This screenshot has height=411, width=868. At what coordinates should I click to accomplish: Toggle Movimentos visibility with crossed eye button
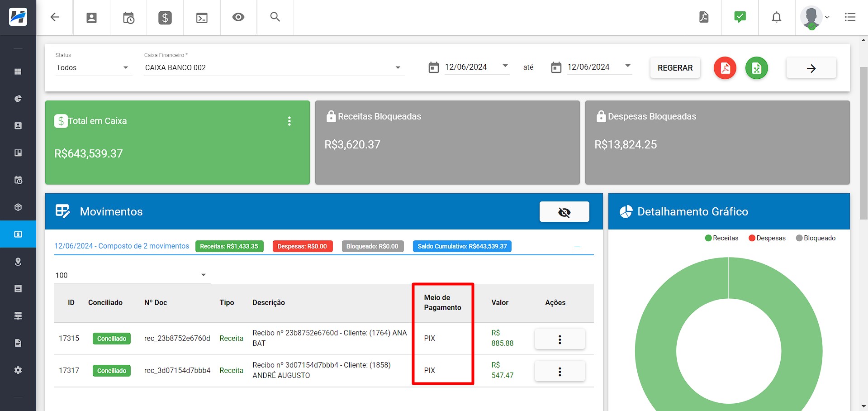[564, 212]
